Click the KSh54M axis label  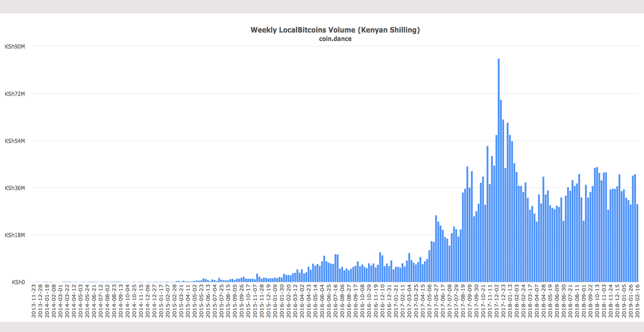15,141
